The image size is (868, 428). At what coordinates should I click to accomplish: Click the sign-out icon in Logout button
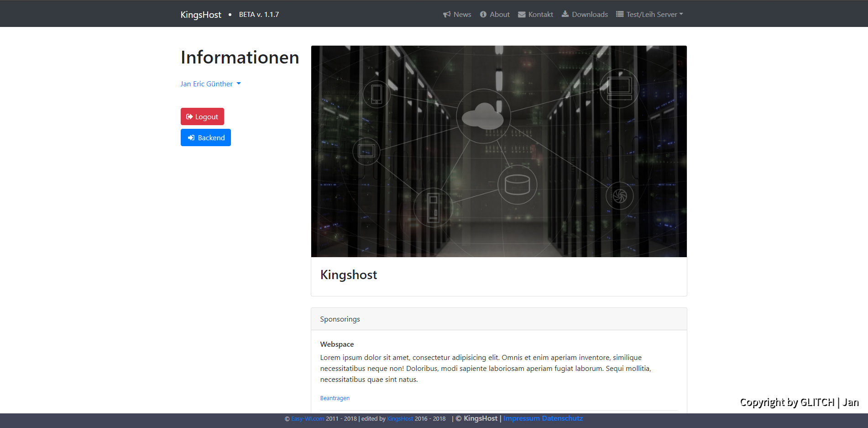[189, 117]
